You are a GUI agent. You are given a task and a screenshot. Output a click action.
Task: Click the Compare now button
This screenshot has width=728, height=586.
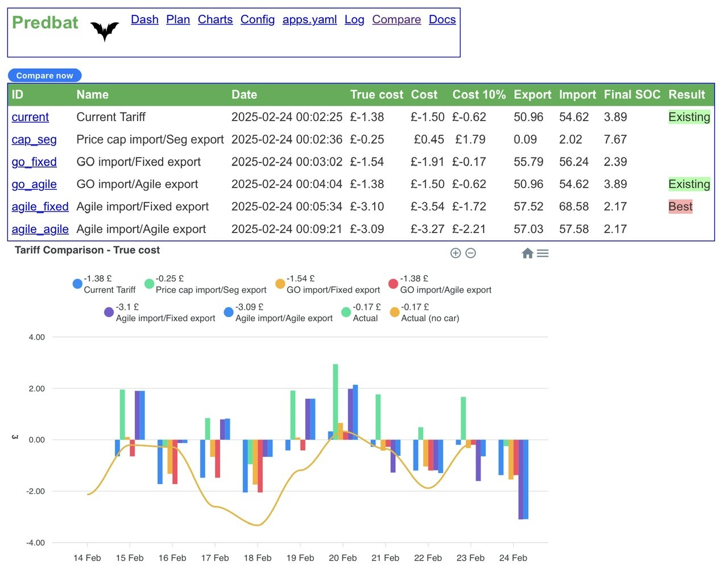tap(44, 75)
